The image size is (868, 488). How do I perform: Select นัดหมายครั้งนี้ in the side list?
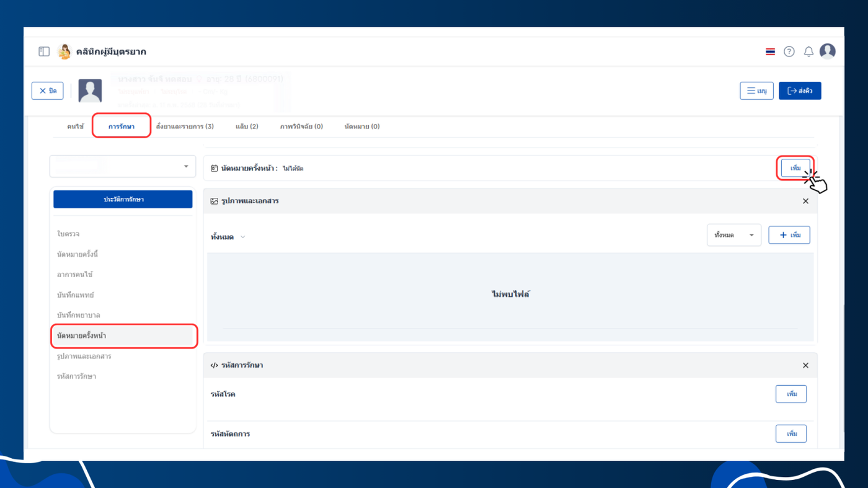pyautogui.click(x=77, y=254)
